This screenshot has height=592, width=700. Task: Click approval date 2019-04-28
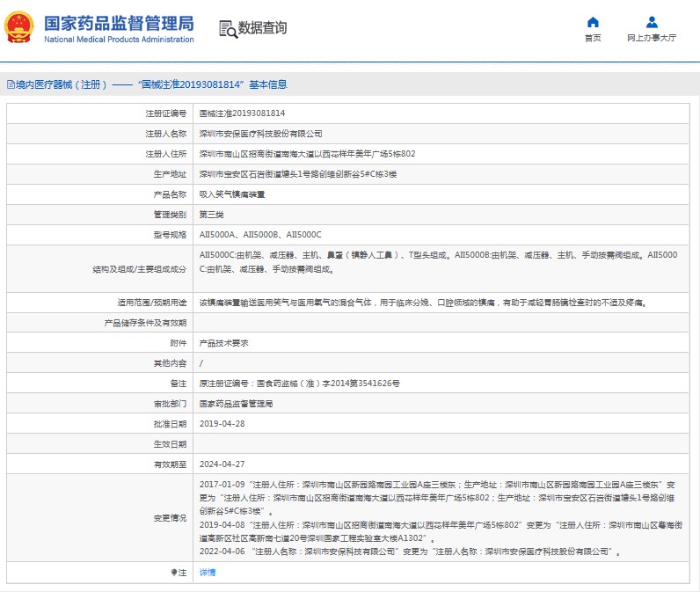222,424
